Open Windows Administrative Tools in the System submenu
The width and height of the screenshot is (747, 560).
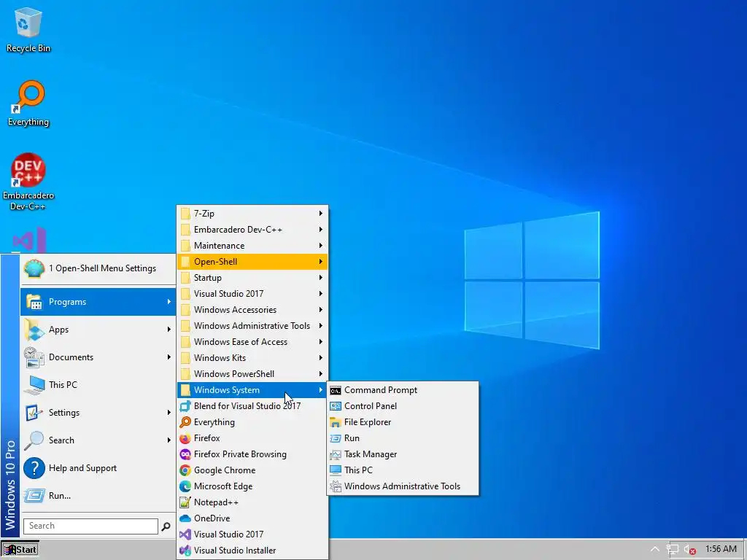[403, 486]
